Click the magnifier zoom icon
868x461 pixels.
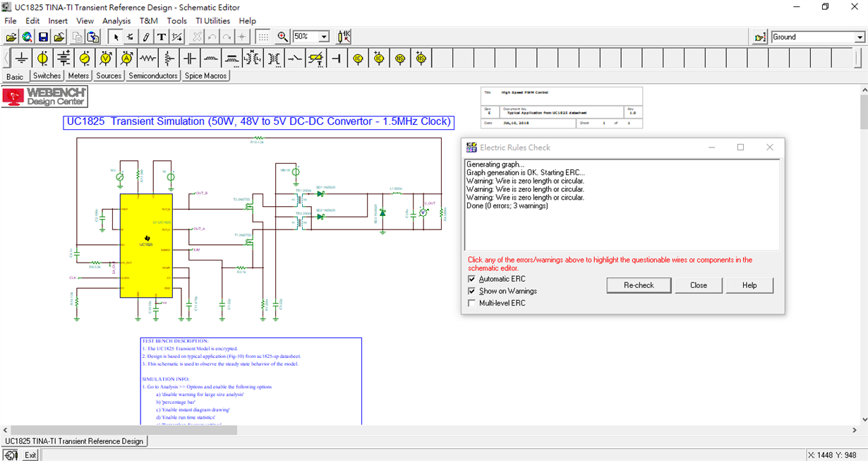pyautogui.click(x=282, y=37)
